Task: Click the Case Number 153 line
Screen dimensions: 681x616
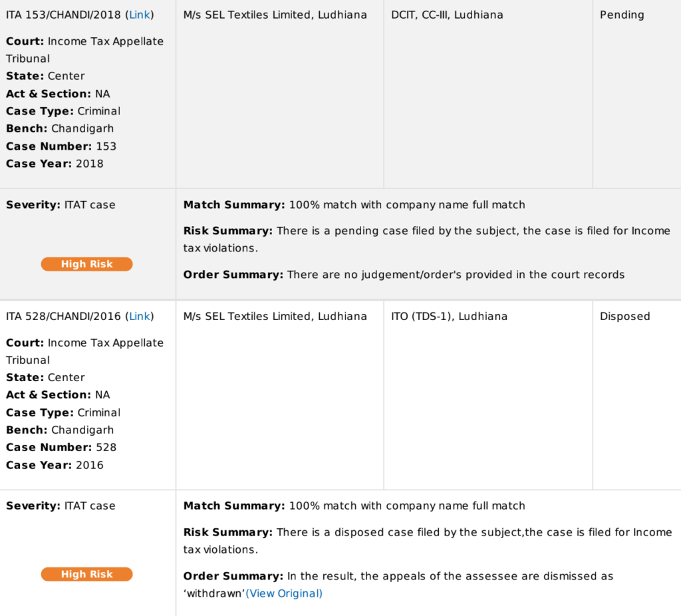Action: 61,146
